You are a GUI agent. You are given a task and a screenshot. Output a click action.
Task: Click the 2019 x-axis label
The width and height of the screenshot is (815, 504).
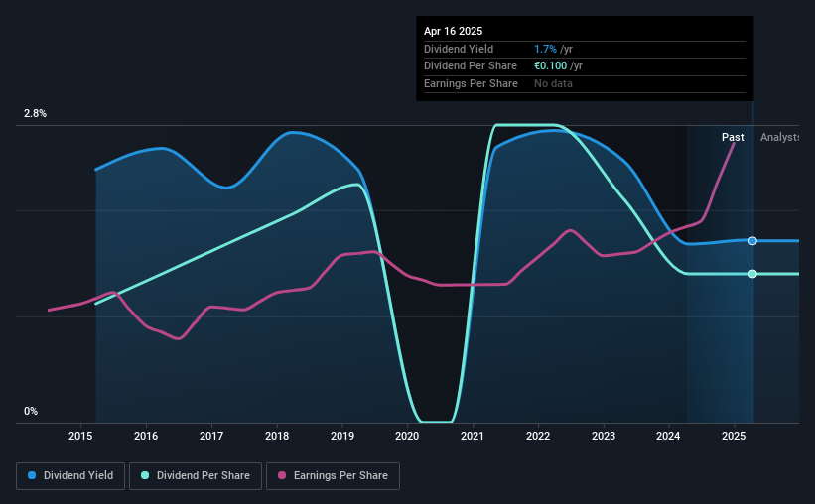[x=342, y=436]
